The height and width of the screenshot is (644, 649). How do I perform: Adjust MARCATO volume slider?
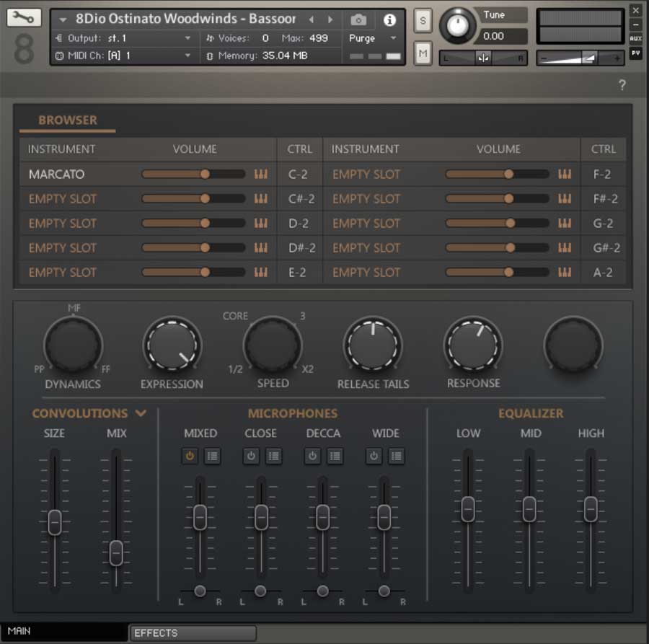pyautogui.click(x=193, y=174)
